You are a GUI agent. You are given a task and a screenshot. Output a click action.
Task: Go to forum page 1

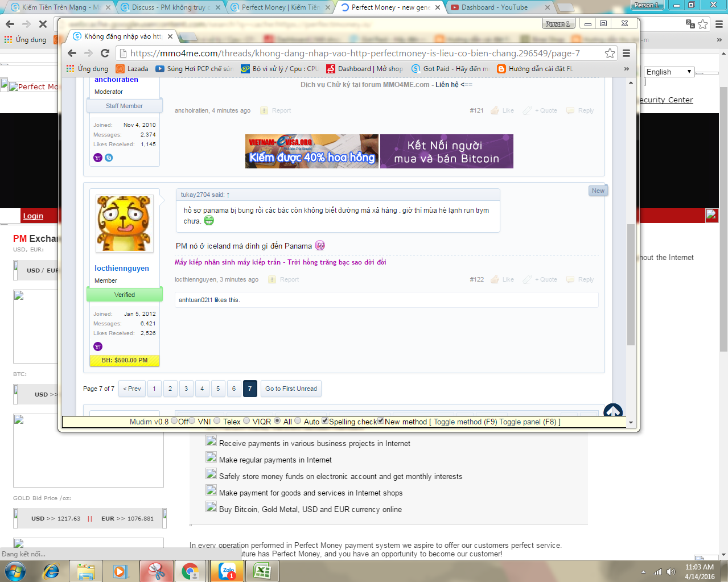click(x=154, y=389)
